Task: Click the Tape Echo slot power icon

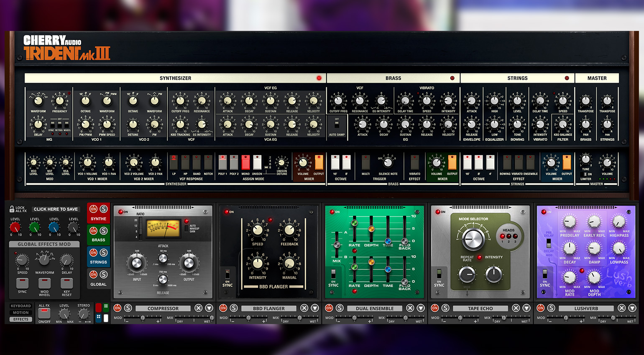Action: click(x=435, y=308)
